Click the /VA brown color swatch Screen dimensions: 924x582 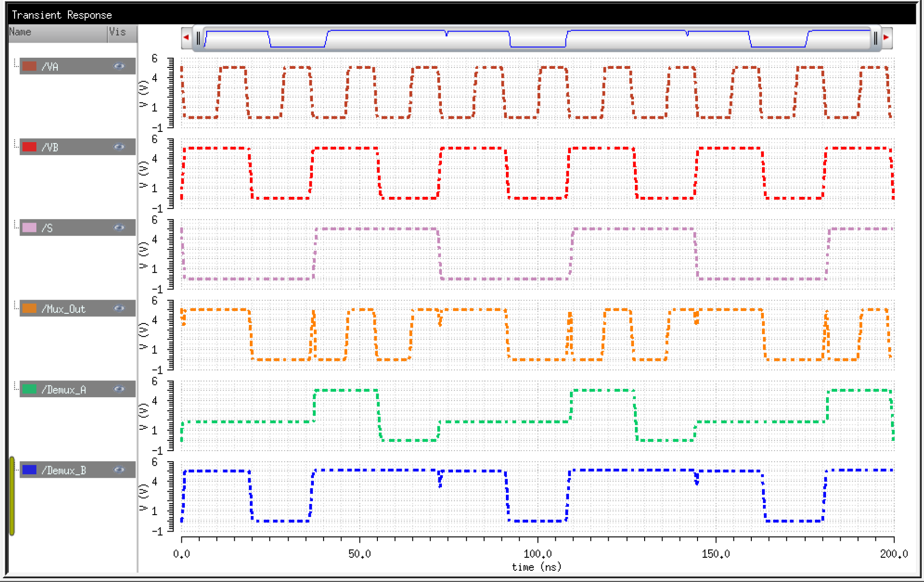[x=30, y=66]
